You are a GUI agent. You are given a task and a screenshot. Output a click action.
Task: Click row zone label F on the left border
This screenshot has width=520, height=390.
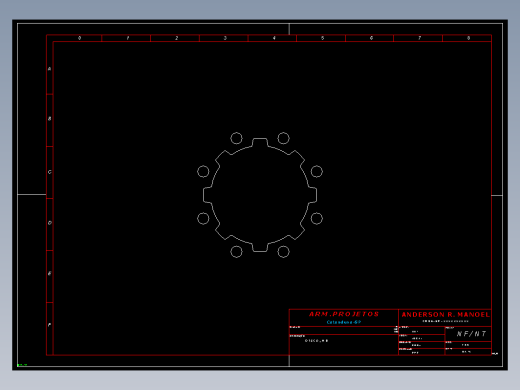click(50, 325)
